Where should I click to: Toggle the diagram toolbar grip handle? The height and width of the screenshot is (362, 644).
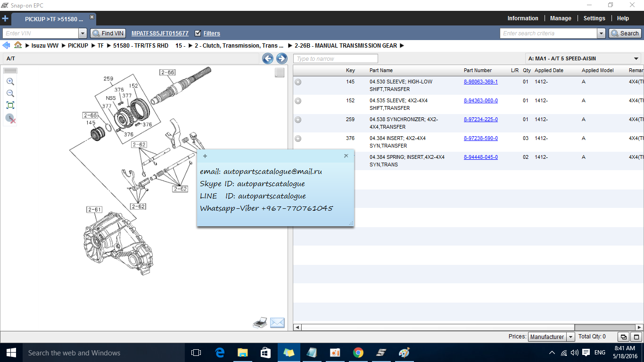10,71
